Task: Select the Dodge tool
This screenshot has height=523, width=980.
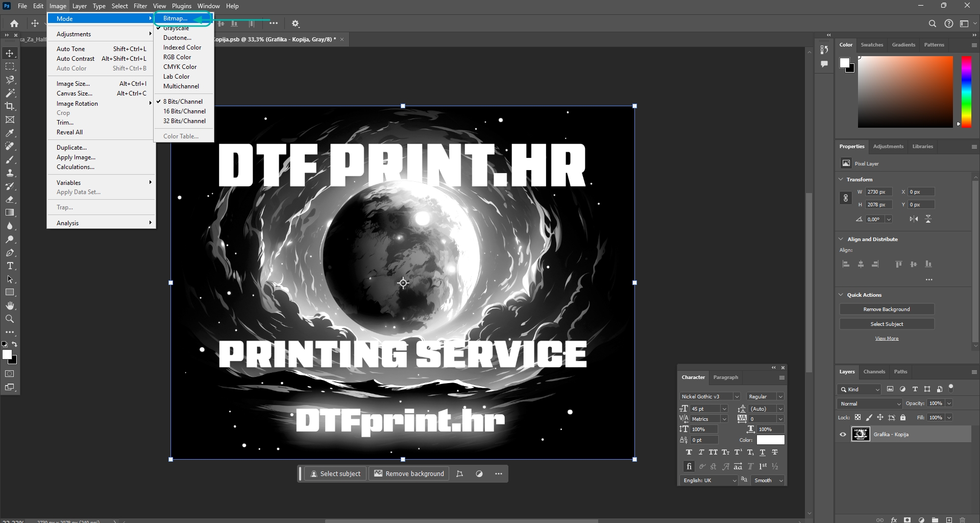Action: pos(10,239)
